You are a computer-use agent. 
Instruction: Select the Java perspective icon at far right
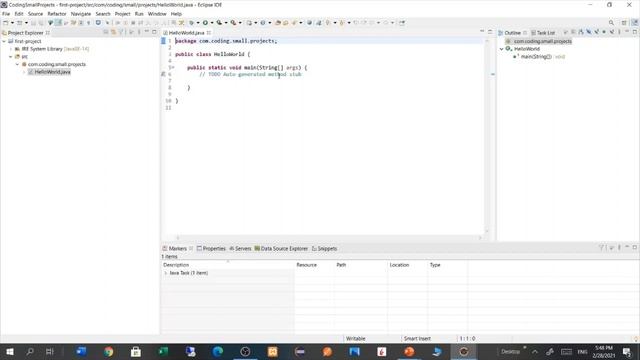(x=635, y=23)
